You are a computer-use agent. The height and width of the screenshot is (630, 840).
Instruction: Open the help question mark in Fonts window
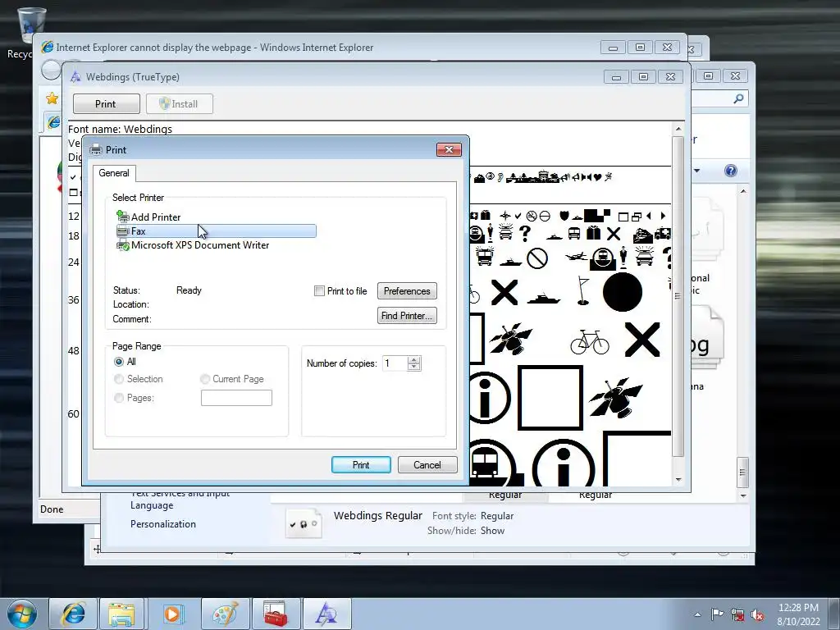(731, 171)
